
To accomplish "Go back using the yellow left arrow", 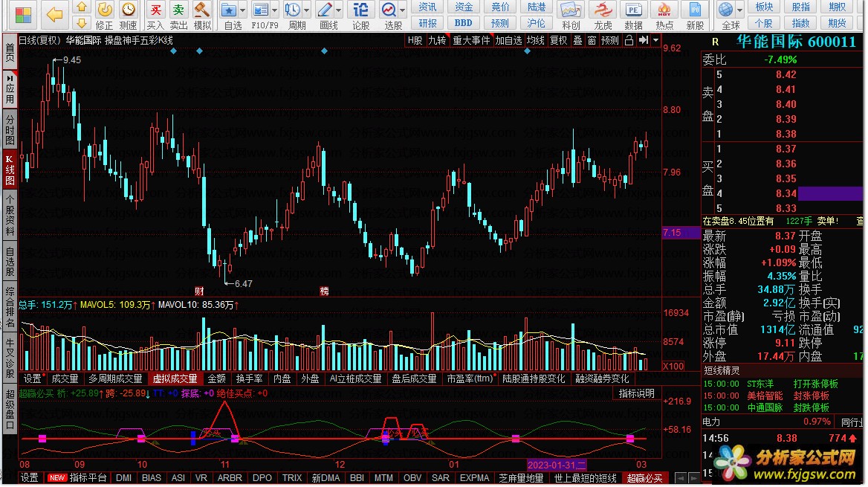I will pyautogui.click(x=54, y=14).
